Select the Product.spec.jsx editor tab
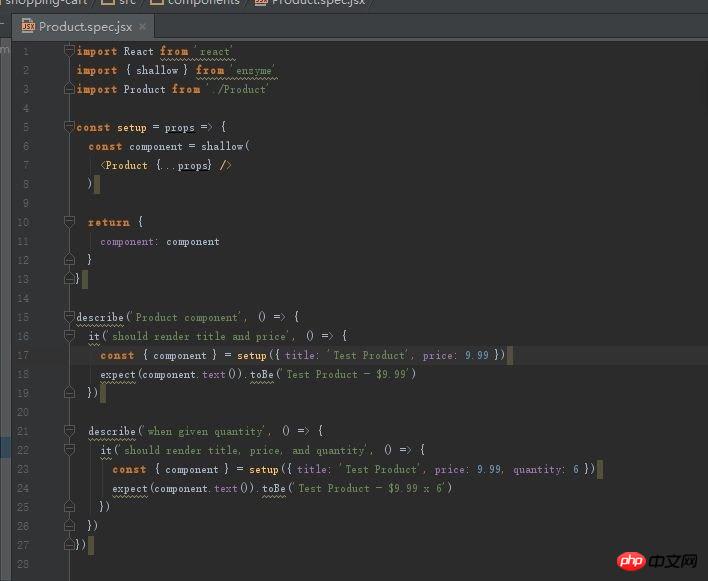708x581 pixels. (x=83, y=27)
